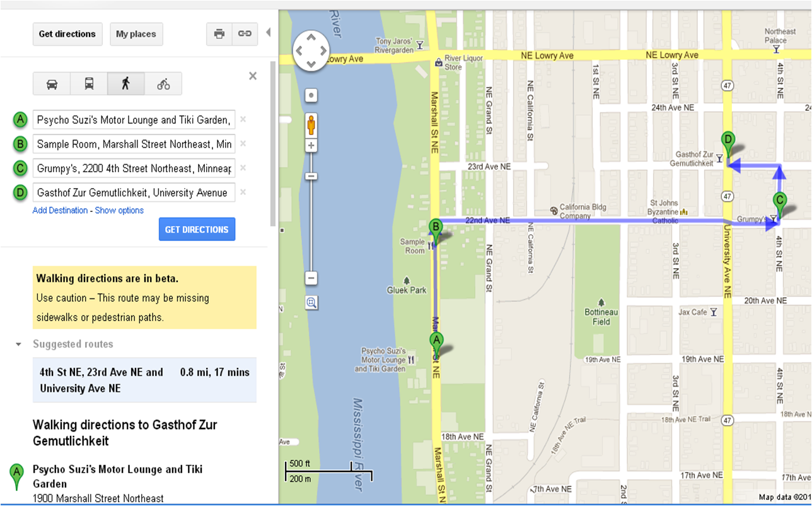Select bicycling directions icon

click(163, 84)
